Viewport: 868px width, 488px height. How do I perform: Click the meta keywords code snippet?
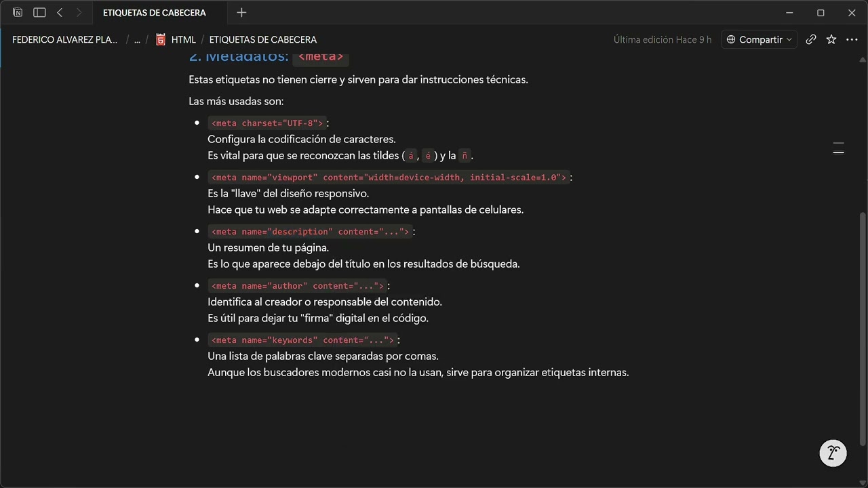coord(302,340)
